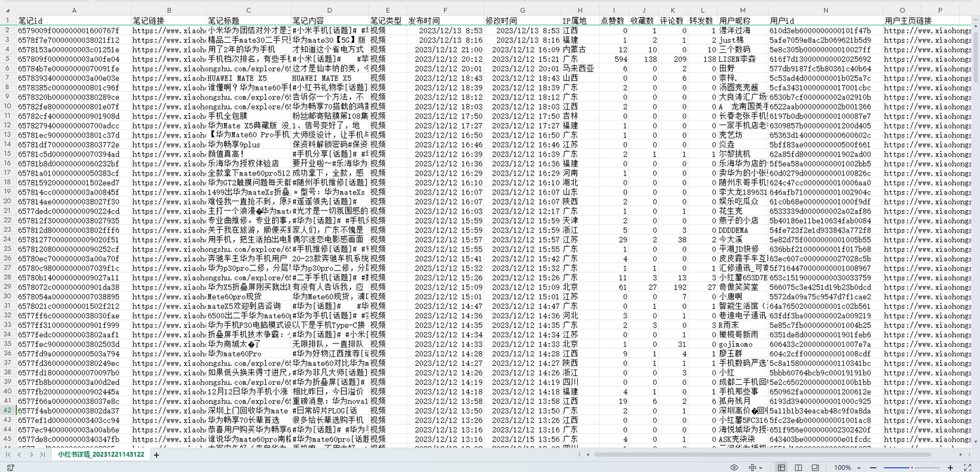The height and width of the screenshot is (472, 980).
Task: Select column C header
Action: (x=249, y=10)
